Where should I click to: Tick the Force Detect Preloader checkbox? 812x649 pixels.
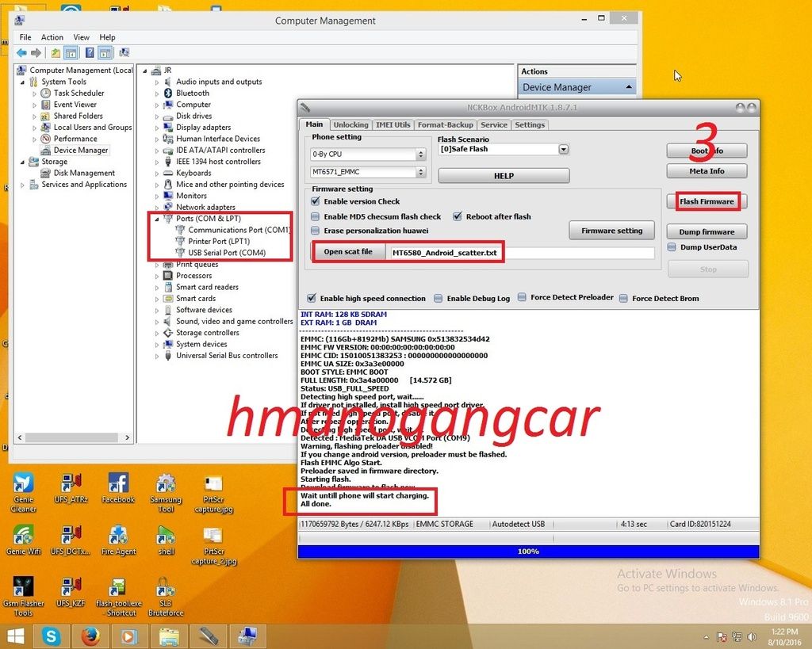click(522, 298)
